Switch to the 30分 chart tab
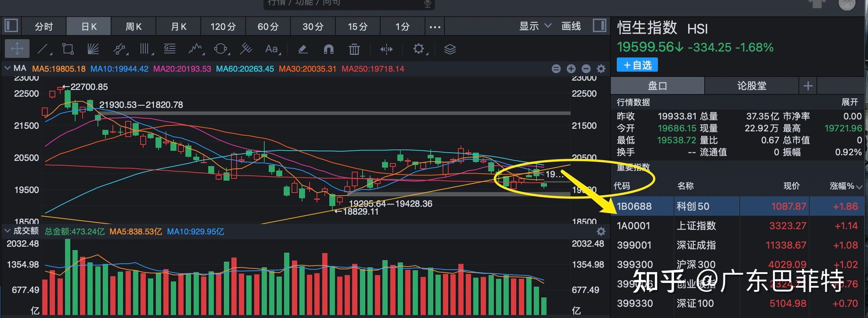The height and width of the screenshot is (318, 868). pyautogui.click(x=313, y=27)
